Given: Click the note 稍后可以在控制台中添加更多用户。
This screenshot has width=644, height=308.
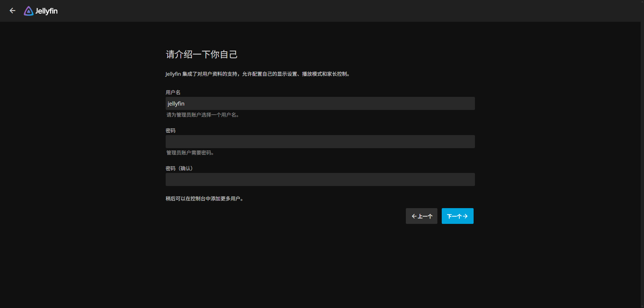Looking at the screenshot, I should pyautogui.click(x=205, y=199).
